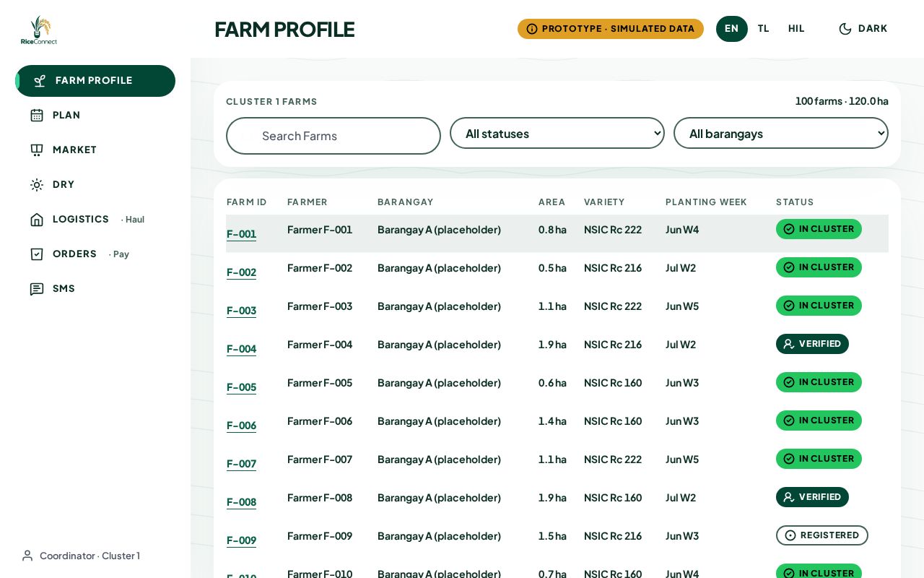Image resolution: width=924 pixels, height=578 pixels.
Task: Click the circle icon in F-009 Registered
Action: 790,535
